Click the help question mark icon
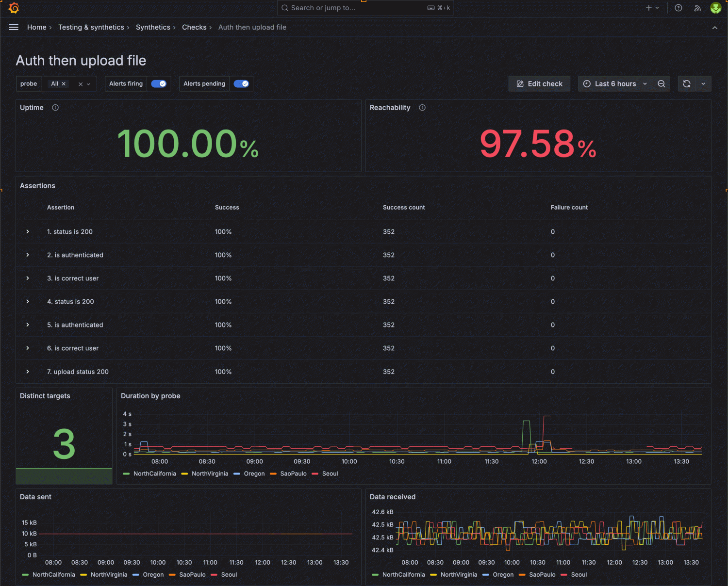 tap(678, 8)
